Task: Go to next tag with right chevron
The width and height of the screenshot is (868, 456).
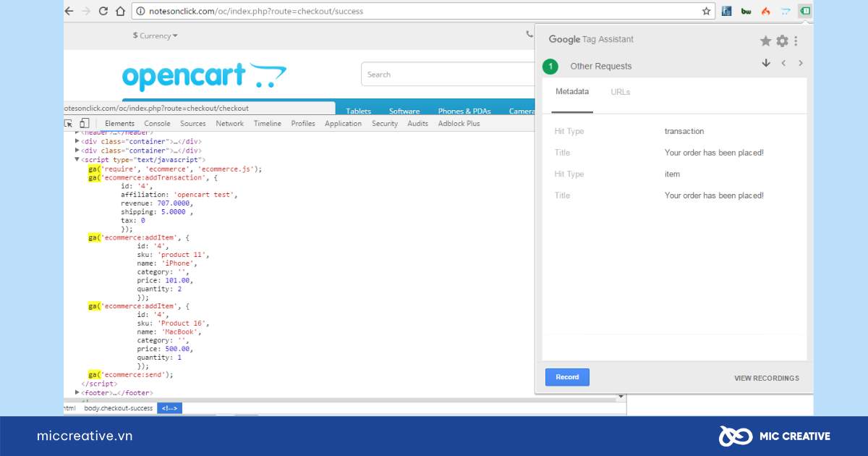Action: 801,63
